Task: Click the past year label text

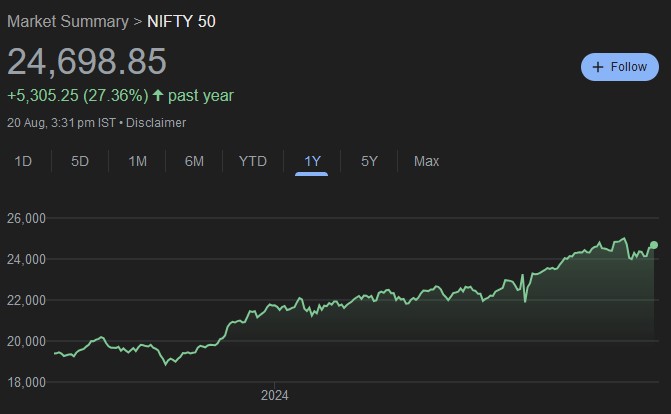Action: 201,95
